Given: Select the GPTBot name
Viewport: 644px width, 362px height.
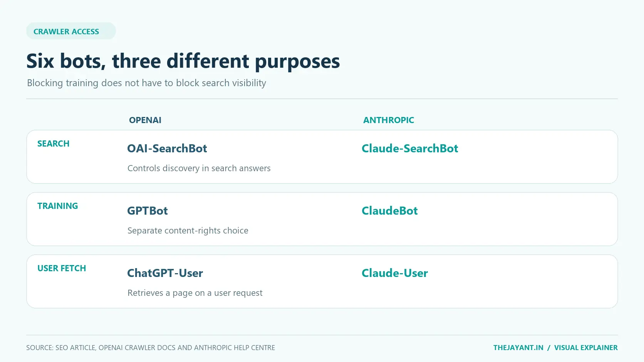Looking at the screenshot, I should click(x=148, y=211).
